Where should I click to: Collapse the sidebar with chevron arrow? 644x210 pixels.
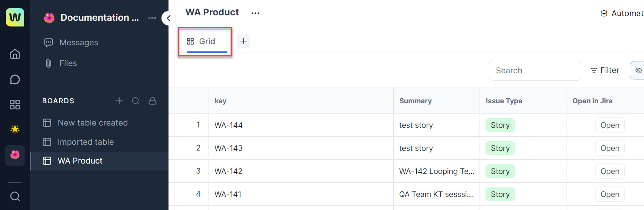[x=169, y=18]
